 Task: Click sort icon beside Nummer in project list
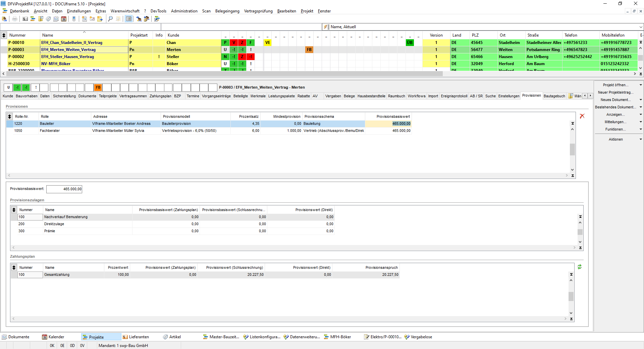(x=4, y=35)
